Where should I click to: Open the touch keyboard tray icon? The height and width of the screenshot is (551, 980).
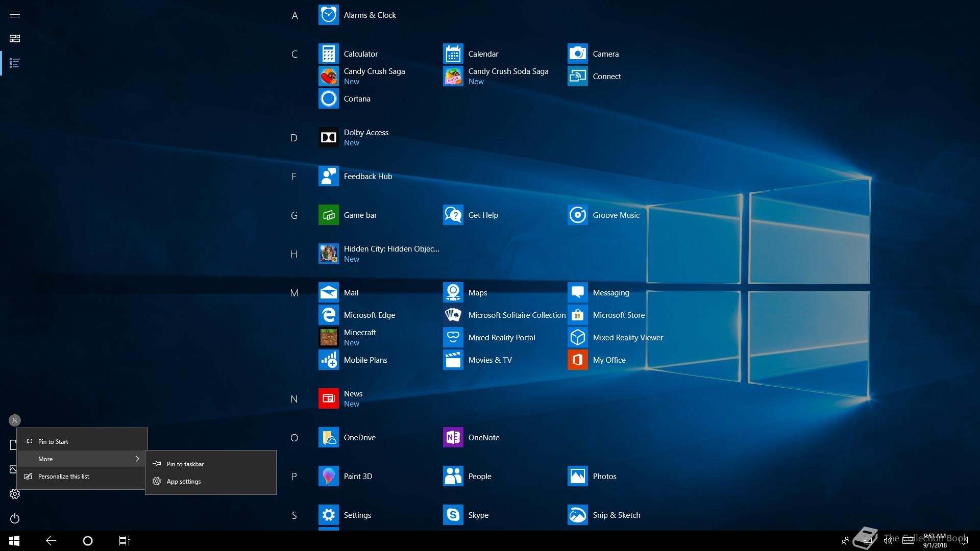click(908, 541)
